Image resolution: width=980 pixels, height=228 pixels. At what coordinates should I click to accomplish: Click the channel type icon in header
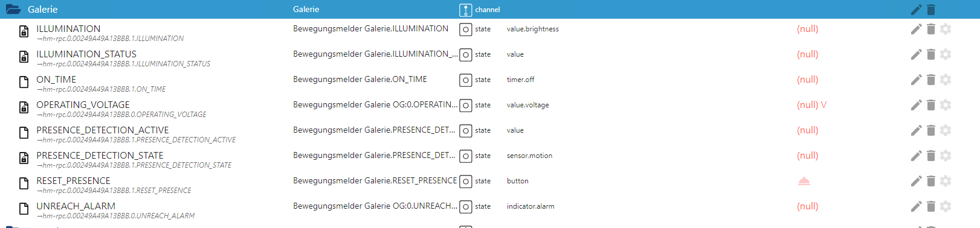465,10
